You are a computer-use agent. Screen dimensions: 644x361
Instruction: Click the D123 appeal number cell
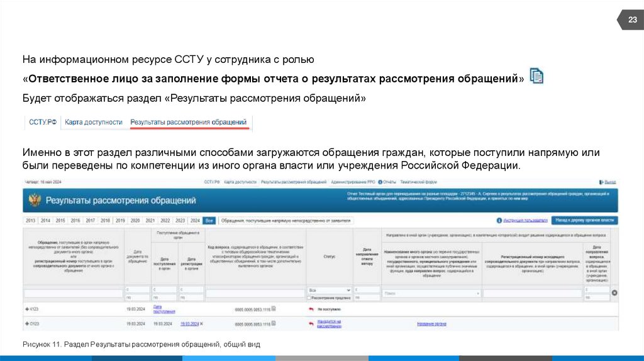tap(34, 324)
